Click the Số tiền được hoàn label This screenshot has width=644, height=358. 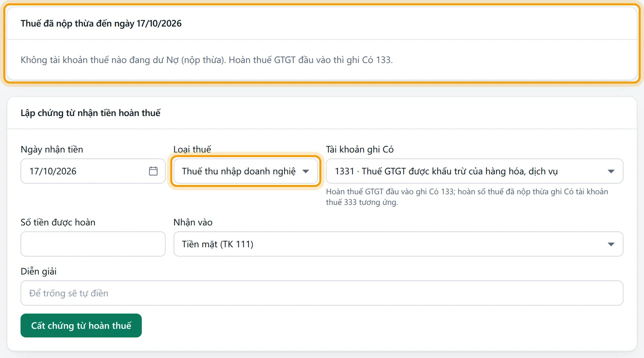tap(58, 222)
